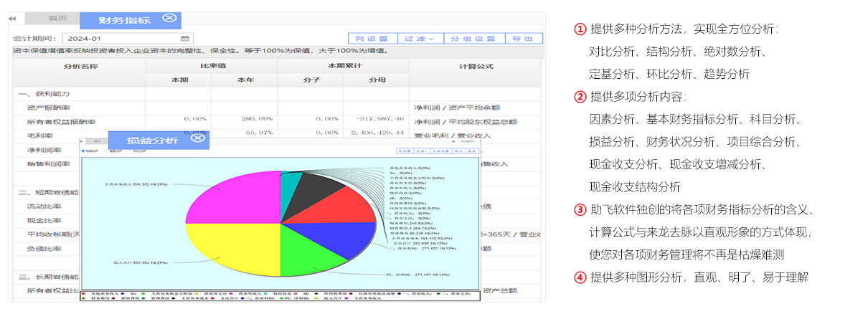Click the 会计期间 date field showing 2024-01
This screenshot has width=868, height=314.
click(128, 39)
